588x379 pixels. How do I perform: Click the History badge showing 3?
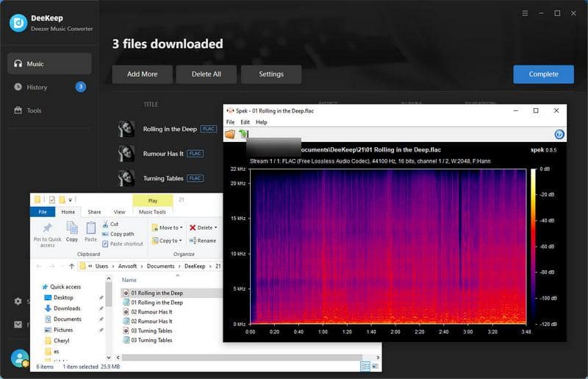(x=81, y=87)
